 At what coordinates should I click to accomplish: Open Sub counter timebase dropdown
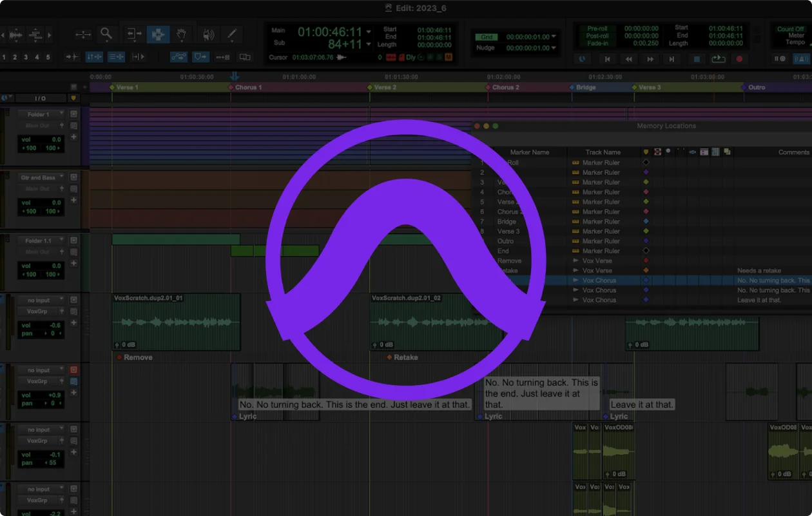point(369,45)
